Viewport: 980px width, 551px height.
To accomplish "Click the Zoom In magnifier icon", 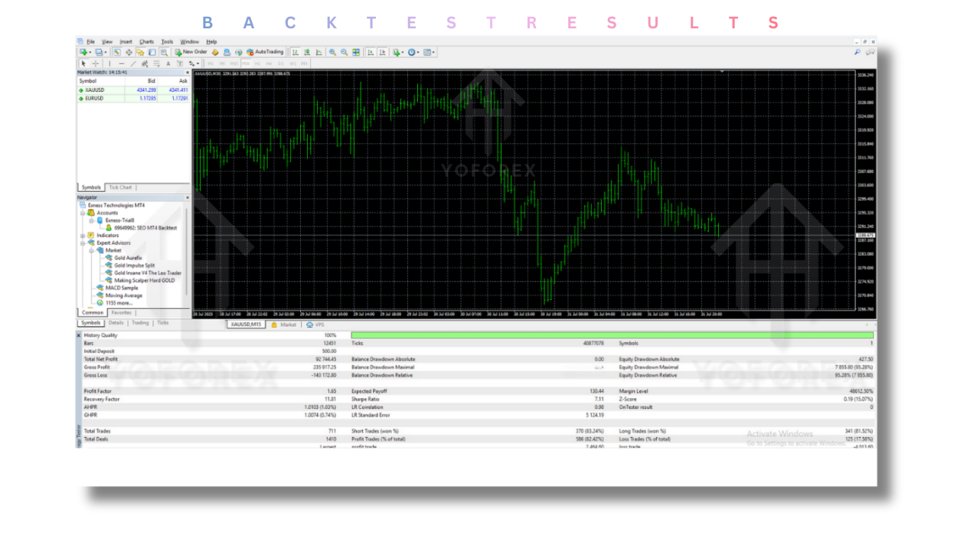I will [x=332, y=52].
